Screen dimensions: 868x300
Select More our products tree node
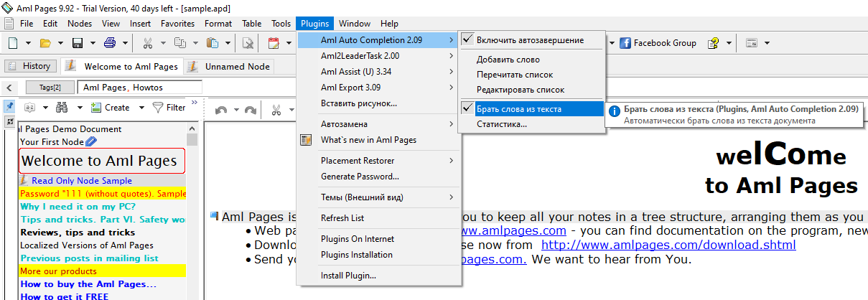pyautogui.click(x=102, y=271)
